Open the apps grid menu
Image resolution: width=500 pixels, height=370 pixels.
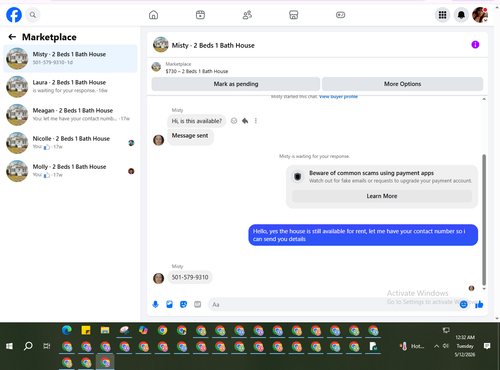point(442,15)
